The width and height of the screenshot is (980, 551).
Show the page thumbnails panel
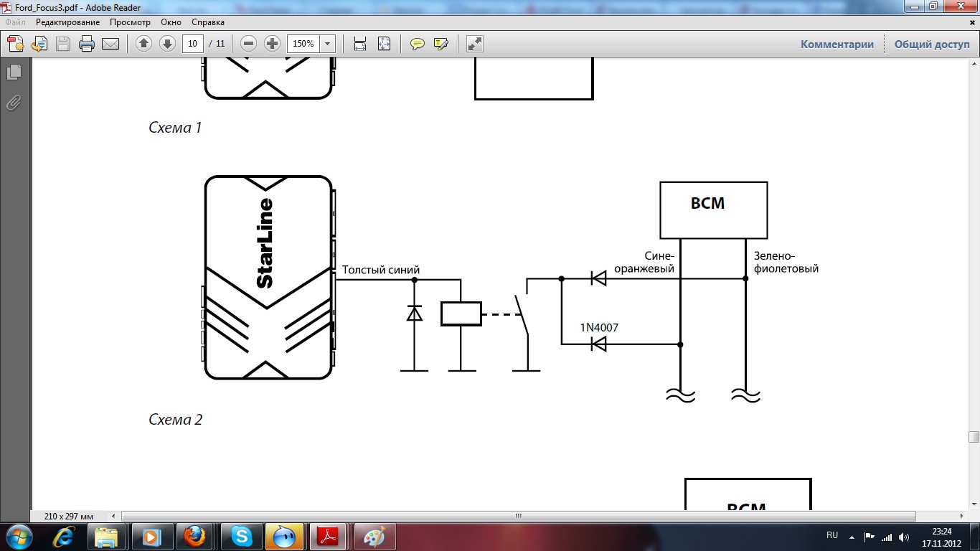pos(14,72)
